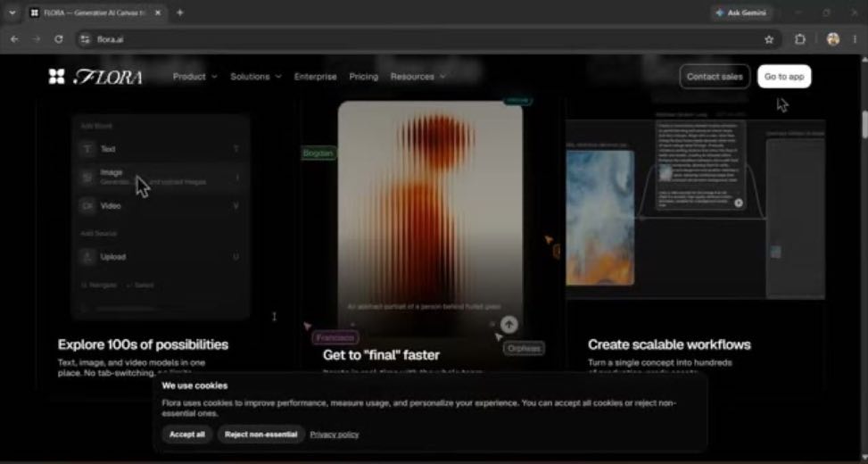
Task: Click the plus icon in the workflow text node
Action: pyautogui.click(x=739, y=203)
